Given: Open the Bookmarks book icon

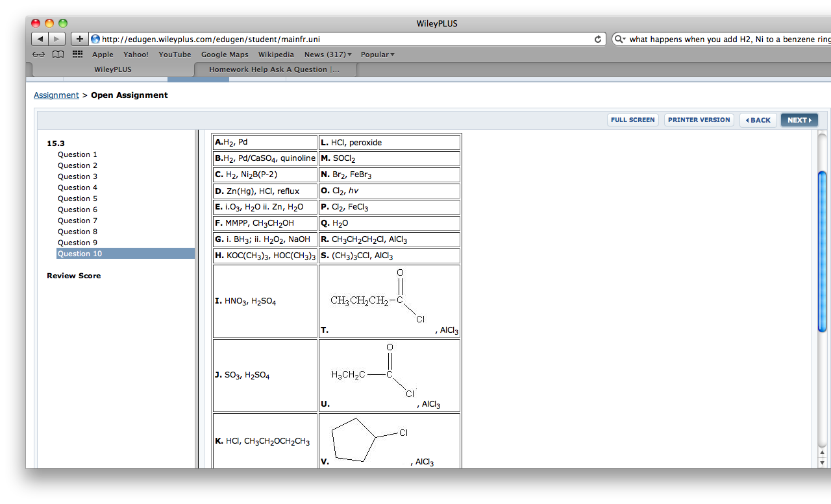Looking at the screenshot, I should pyautogui.click(x=57, y=54).
